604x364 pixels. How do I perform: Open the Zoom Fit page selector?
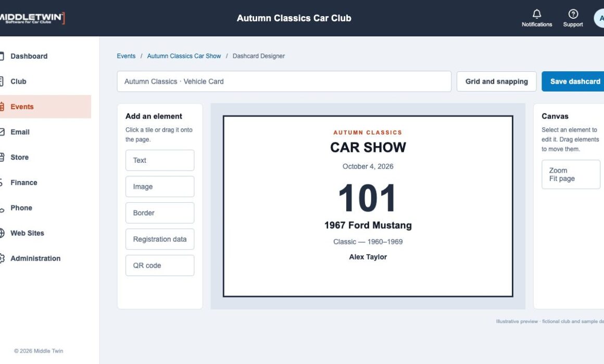pos(571,174)
